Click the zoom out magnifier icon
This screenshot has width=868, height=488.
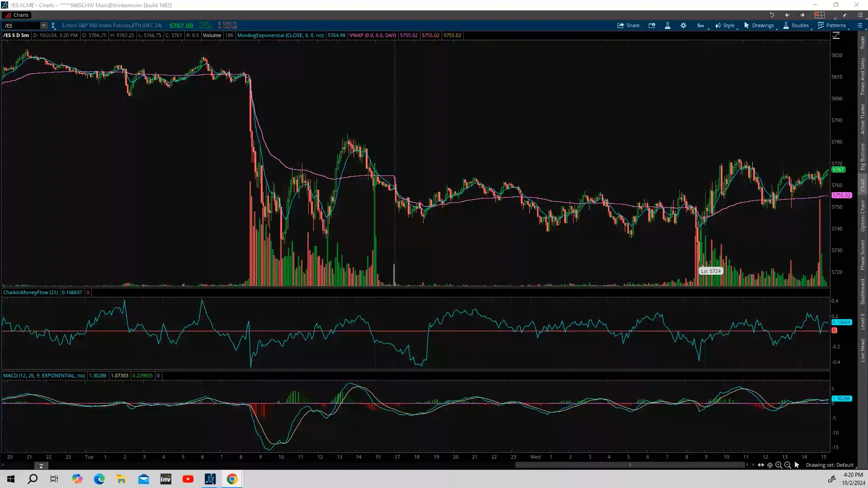click(788, 465)
